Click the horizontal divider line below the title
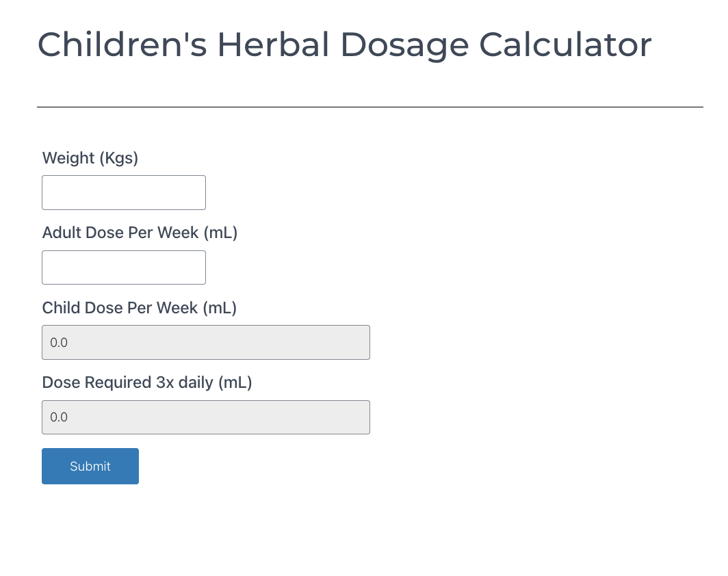Image resolution: width=728 pixels, height=576 pixels. [x=369, y=107]
